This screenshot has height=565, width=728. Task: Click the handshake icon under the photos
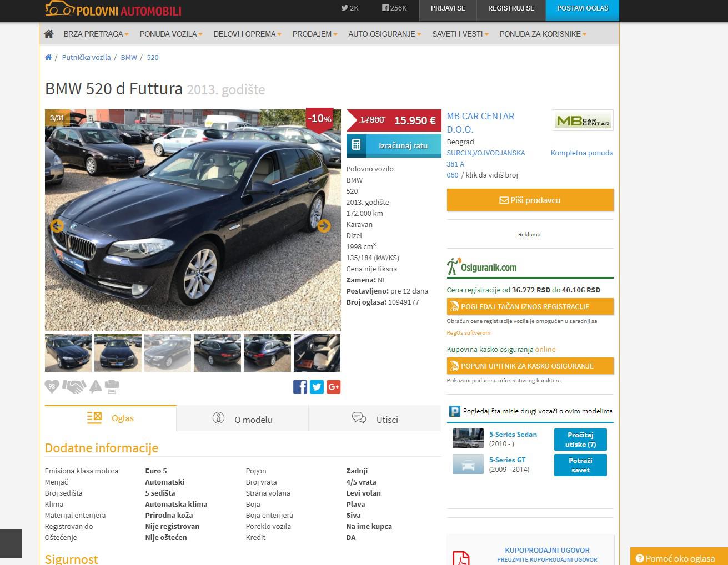(74, 386)
